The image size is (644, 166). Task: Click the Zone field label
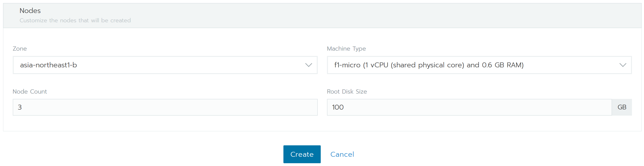point(20,49)
